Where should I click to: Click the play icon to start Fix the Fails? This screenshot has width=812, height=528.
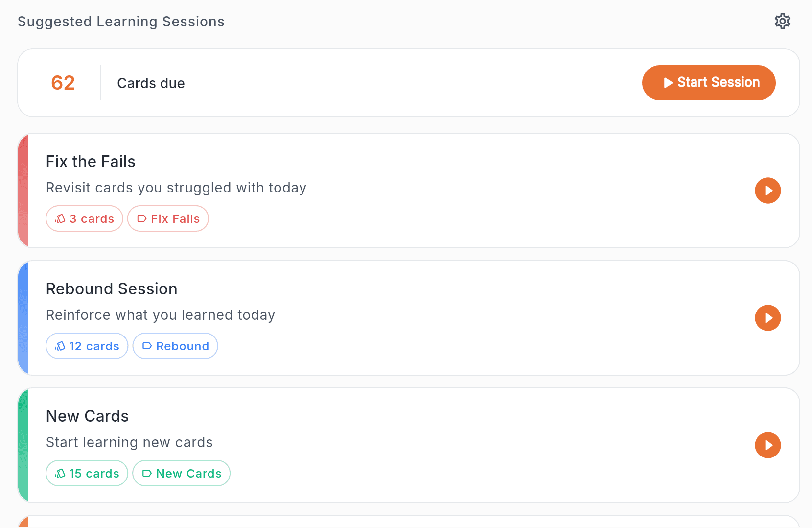[767, 191]
